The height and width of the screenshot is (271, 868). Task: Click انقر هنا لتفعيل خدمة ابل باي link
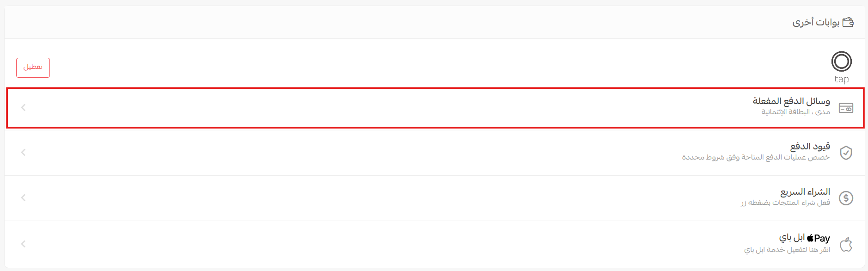[x=787, y=250]
